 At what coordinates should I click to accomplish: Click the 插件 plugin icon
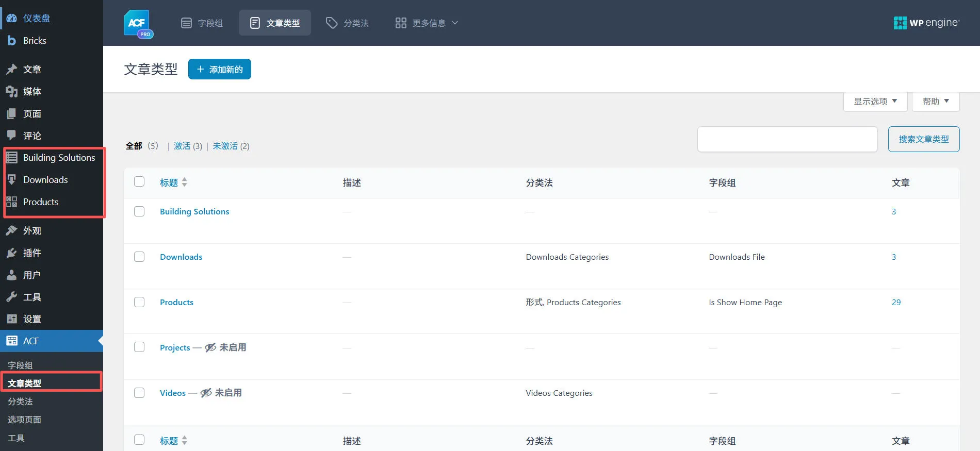coord(12,253)
